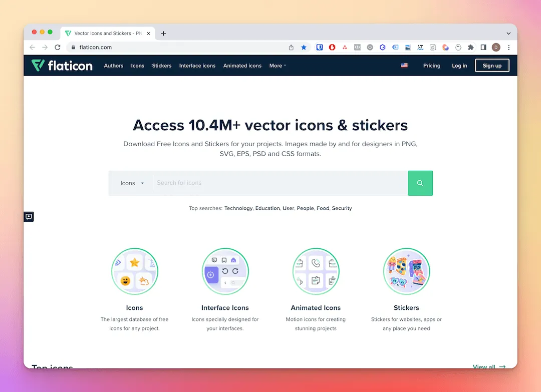Click the Sign up button
Screen dimensions: 541x392
coord(492,66)
